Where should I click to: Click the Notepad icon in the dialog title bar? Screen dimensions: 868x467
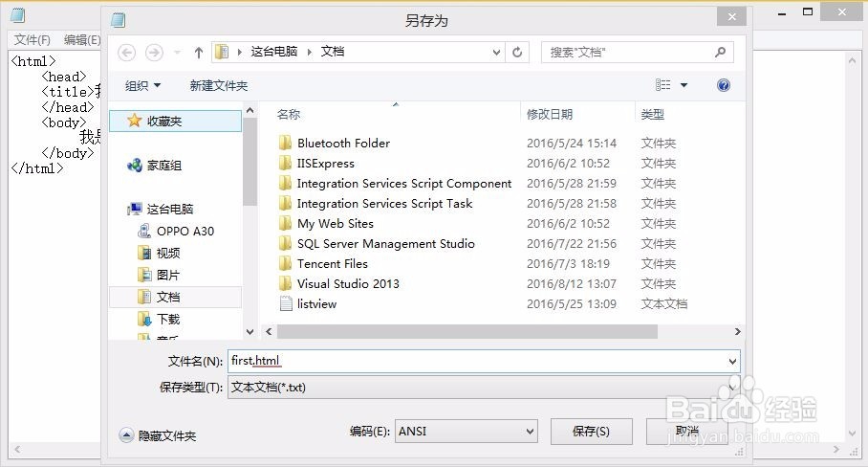tap(118, 20)
